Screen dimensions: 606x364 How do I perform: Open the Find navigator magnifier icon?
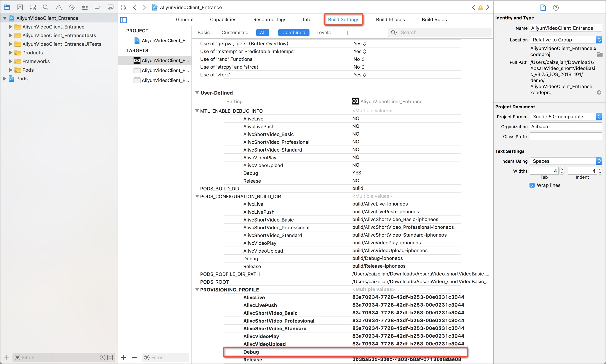(x=45, y=7)
